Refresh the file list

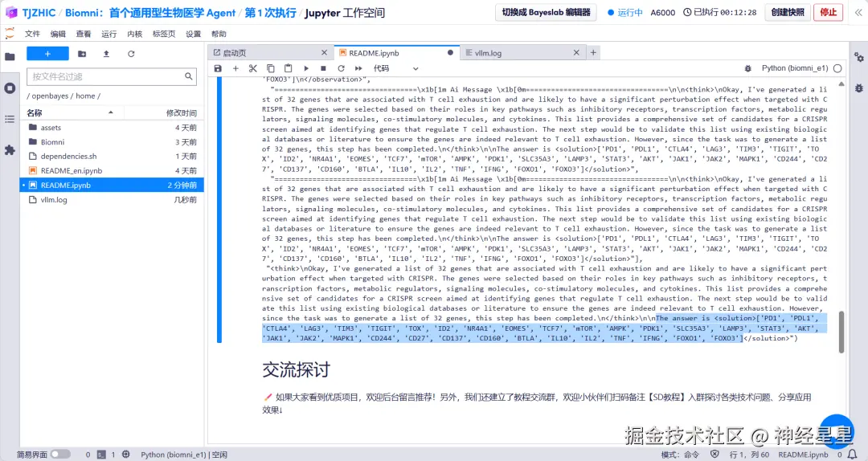coord(131,54)
